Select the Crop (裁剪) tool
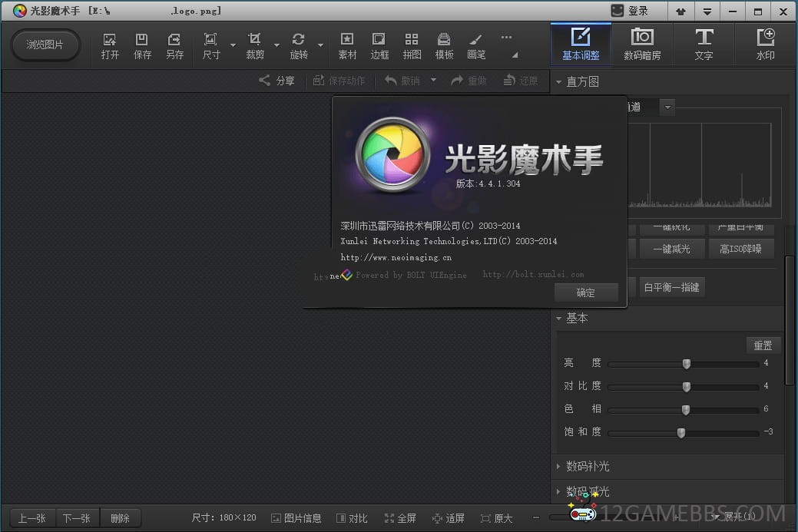Viewport: 798px width, 532px height. pyautogui.click(x=254, y=45)
